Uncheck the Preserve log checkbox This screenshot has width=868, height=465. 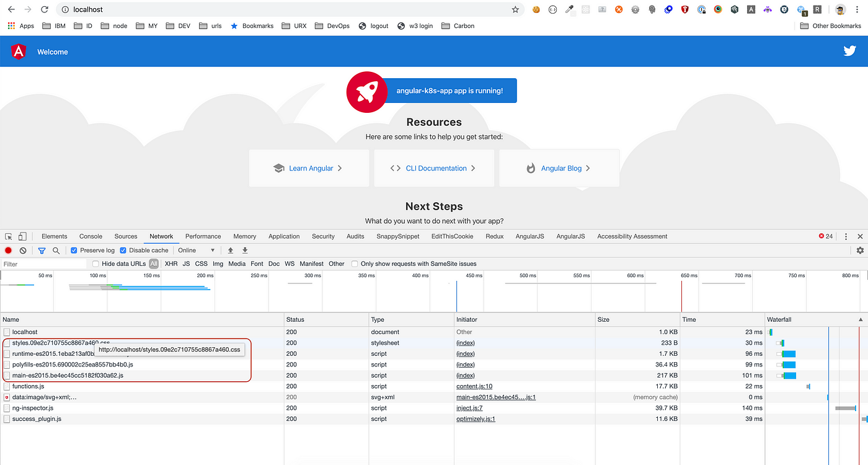point(74,250)
